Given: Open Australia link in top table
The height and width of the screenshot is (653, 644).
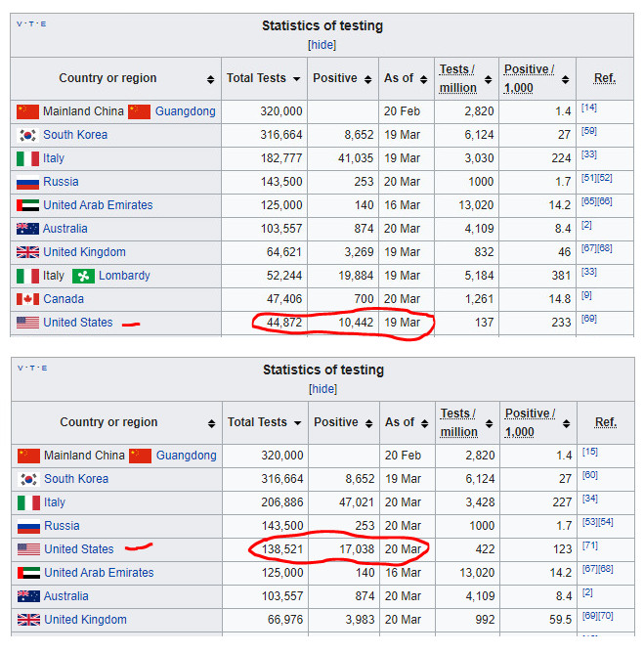Looking at the screenshot, I should 65,229.
